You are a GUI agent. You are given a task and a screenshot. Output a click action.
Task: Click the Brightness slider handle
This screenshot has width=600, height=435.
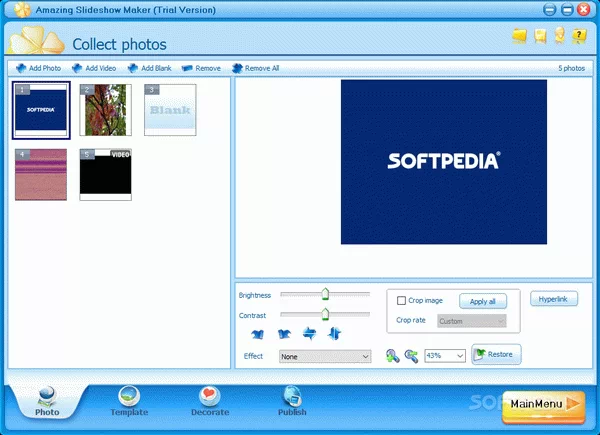325,294
